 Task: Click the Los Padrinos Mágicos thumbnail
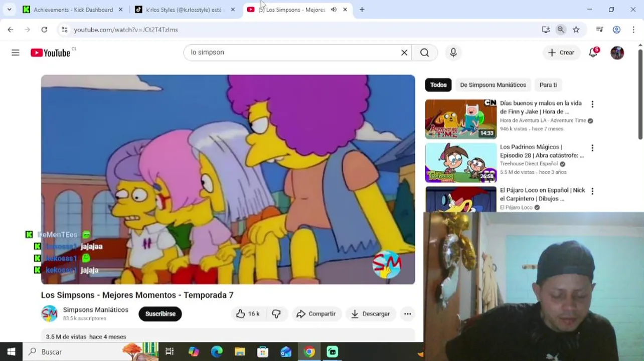(461, 162)
